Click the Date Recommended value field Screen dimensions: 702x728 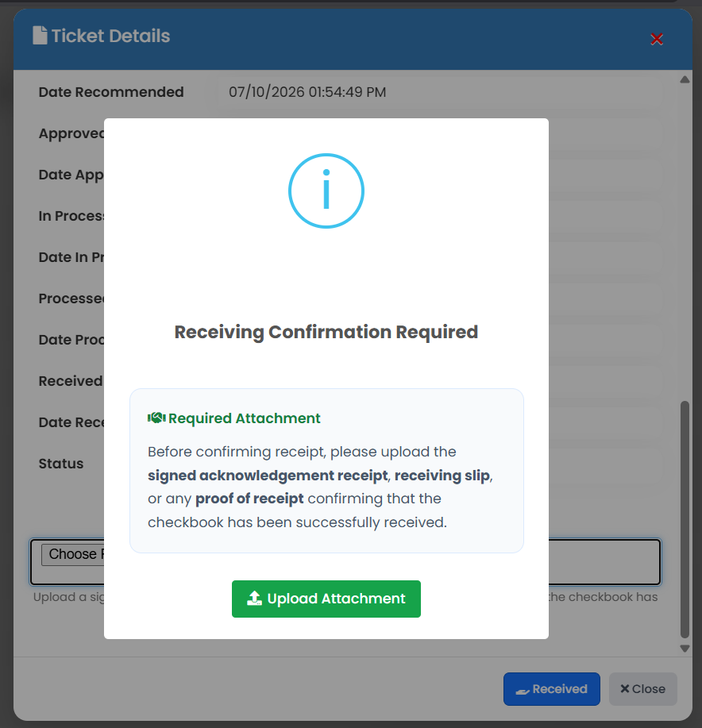pos(440,92)
